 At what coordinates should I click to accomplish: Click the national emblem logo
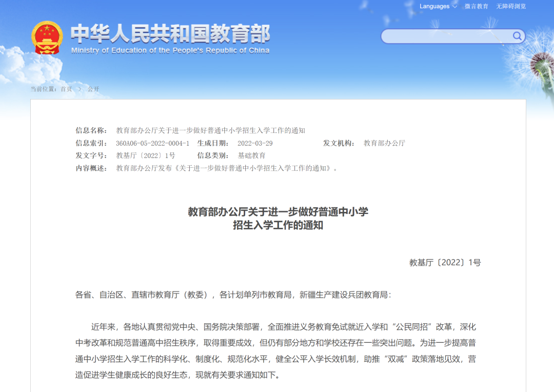[47, 38]
